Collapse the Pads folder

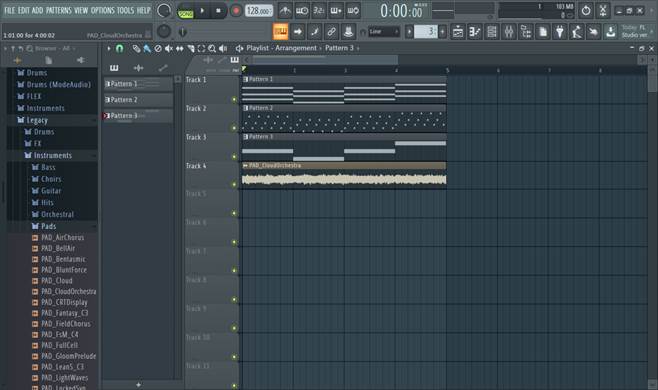48,226
